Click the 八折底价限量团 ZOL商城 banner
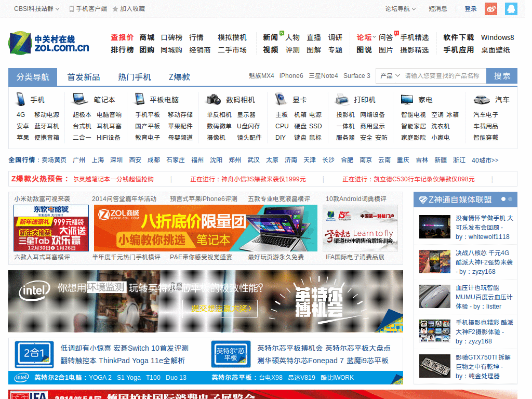The height and width of the screenshot is (399, 532). pos(206,228)
